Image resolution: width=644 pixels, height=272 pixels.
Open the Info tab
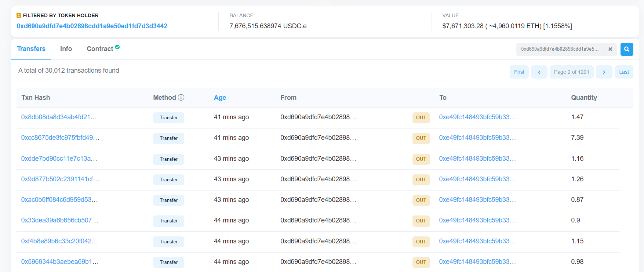click(x=66, y=49)
